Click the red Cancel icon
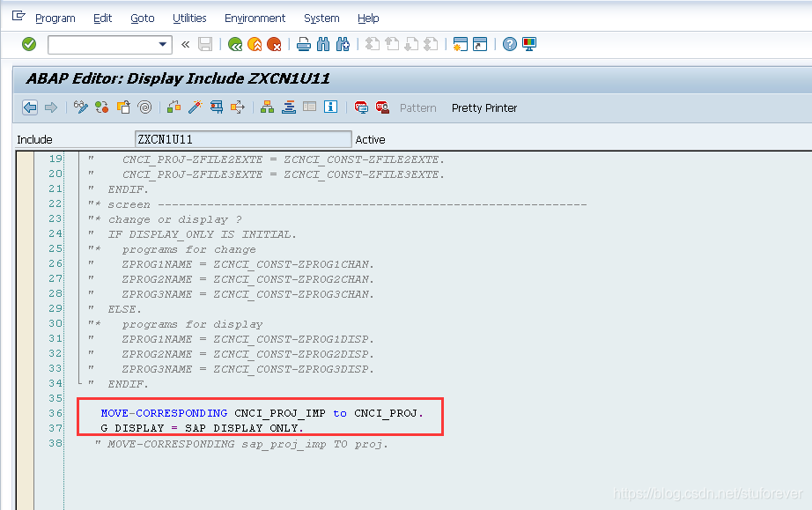 [274, 45]
